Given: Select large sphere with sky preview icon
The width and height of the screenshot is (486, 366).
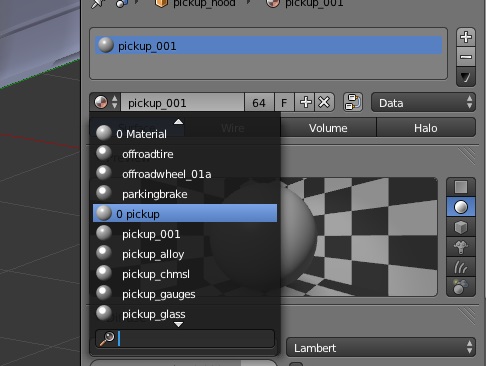Looking at the screenshot, I should click(461, 287).
